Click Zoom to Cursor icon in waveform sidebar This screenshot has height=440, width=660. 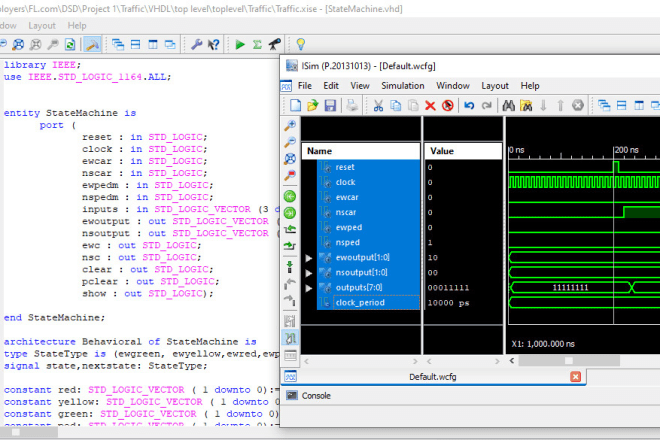[290, 175]
